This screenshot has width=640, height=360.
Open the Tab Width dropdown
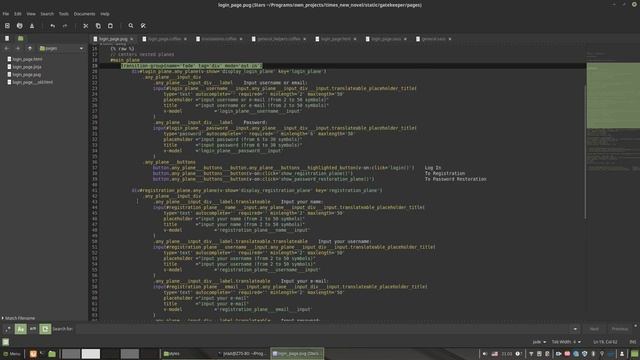[566, 342]
